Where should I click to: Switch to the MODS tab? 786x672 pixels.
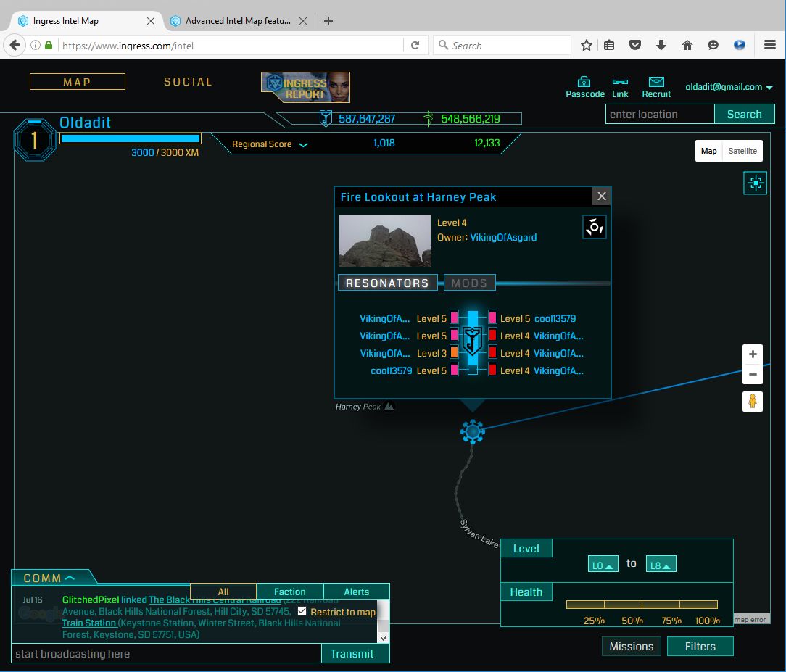click(x=469, y=283)
